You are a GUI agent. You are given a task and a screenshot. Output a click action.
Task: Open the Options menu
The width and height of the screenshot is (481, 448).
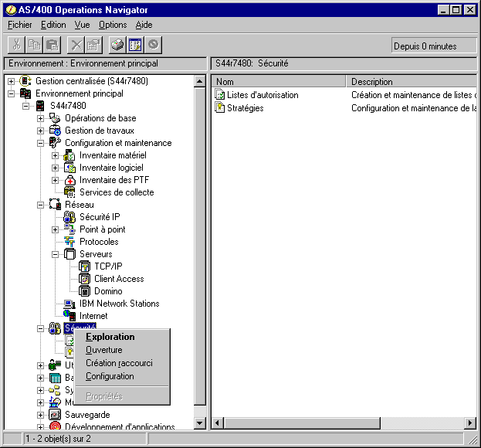click(113, 25)
